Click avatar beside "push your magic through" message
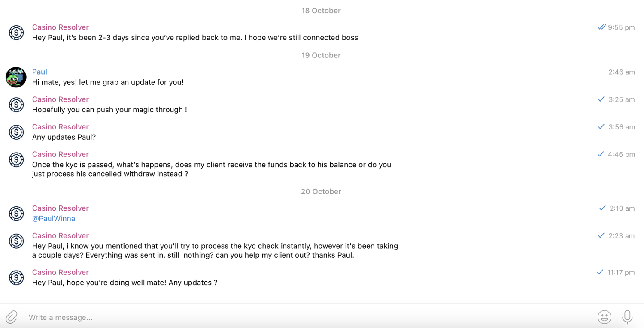Image resolution: width=644 pixels, height=328 pixels. (x=16, y=105)
